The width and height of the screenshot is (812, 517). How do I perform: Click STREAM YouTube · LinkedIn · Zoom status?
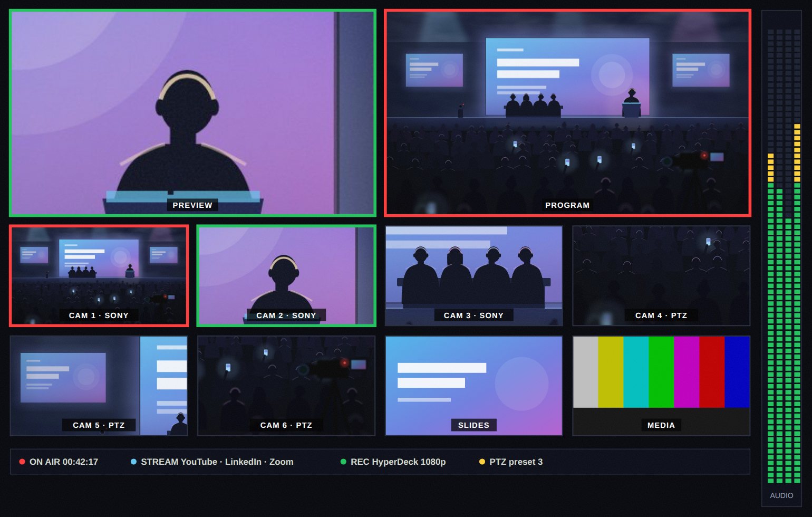(217, 462)
